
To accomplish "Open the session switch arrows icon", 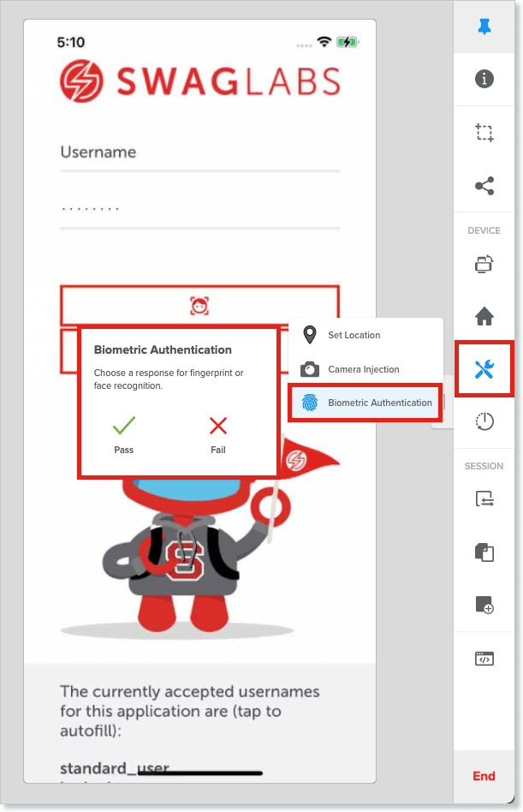I will pyautogui.click(x=484, y=500).
